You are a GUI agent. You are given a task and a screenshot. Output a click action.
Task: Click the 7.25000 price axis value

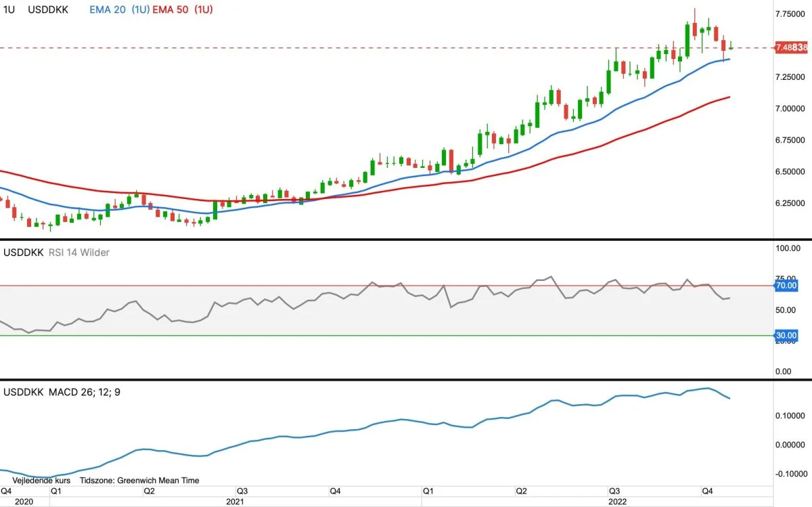coord(792,77)
